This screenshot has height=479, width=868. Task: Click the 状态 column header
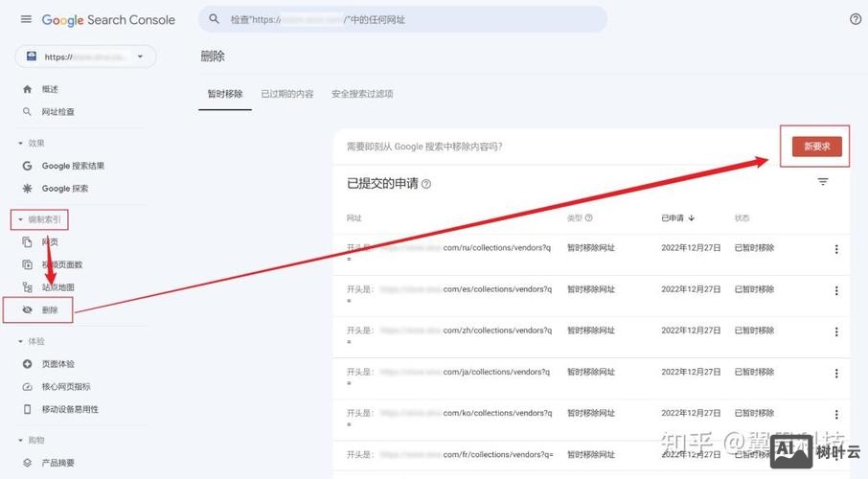point(742,218)
